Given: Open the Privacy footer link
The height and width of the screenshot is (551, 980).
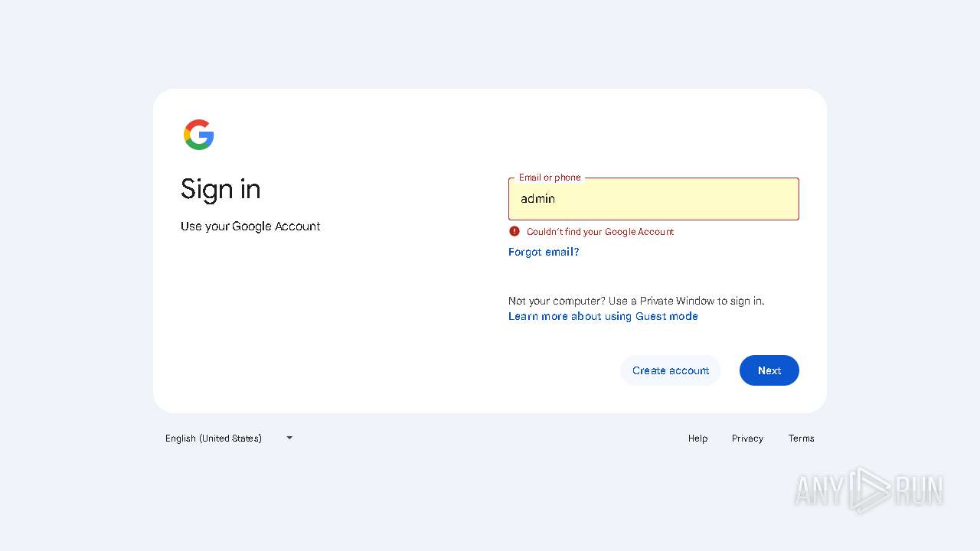Looking at the screenshot, I should (x=747, y=439).
